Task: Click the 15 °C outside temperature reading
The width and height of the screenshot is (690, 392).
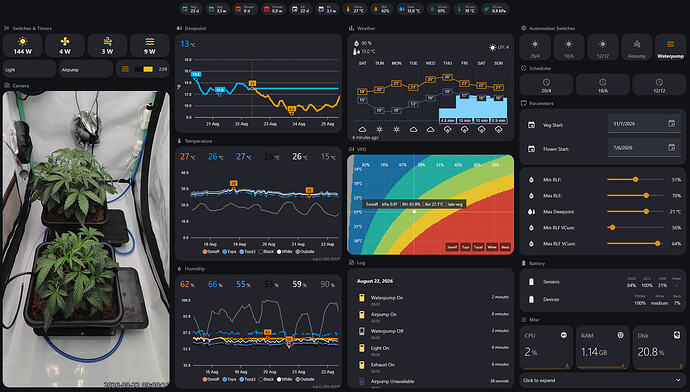Action: point(328,157)
